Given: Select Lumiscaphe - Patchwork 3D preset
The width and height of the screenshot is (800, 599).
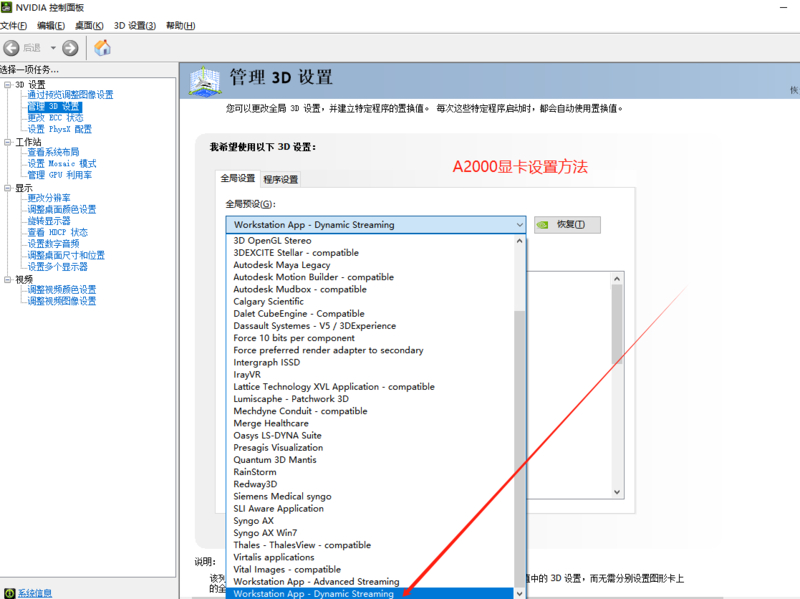Looking at the screenshot, I should (370, 399).
